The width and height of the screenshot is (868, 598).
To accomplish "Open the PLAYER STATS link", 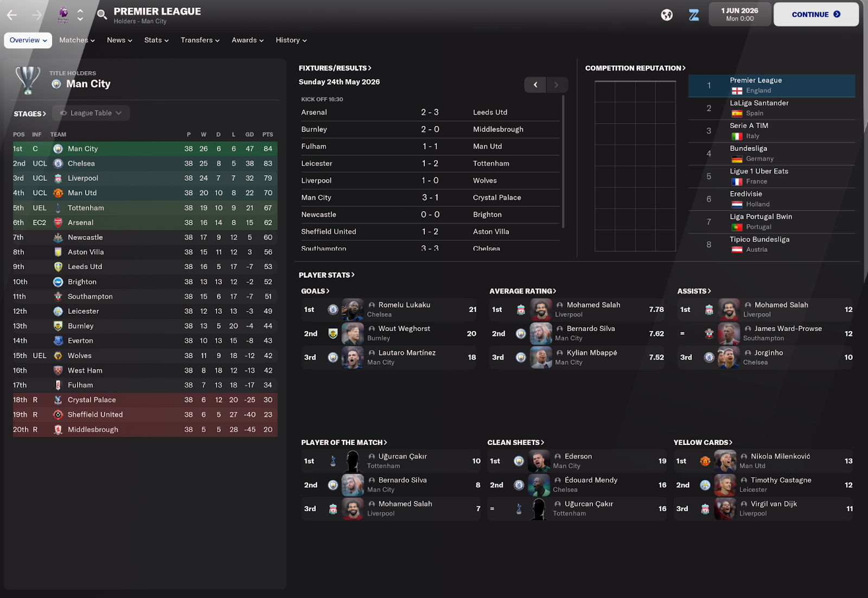I will 327,275.
